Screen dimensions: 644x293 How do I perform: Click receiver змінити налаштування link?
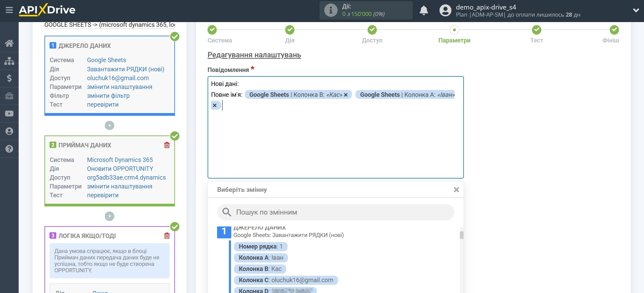(x=120, y=186)
